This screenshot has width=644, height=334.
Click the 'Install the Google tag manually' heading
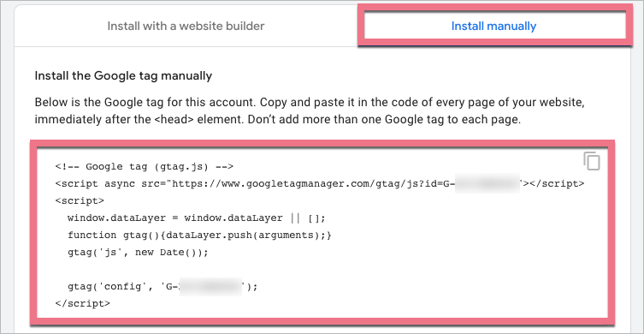tap(123, 75)
